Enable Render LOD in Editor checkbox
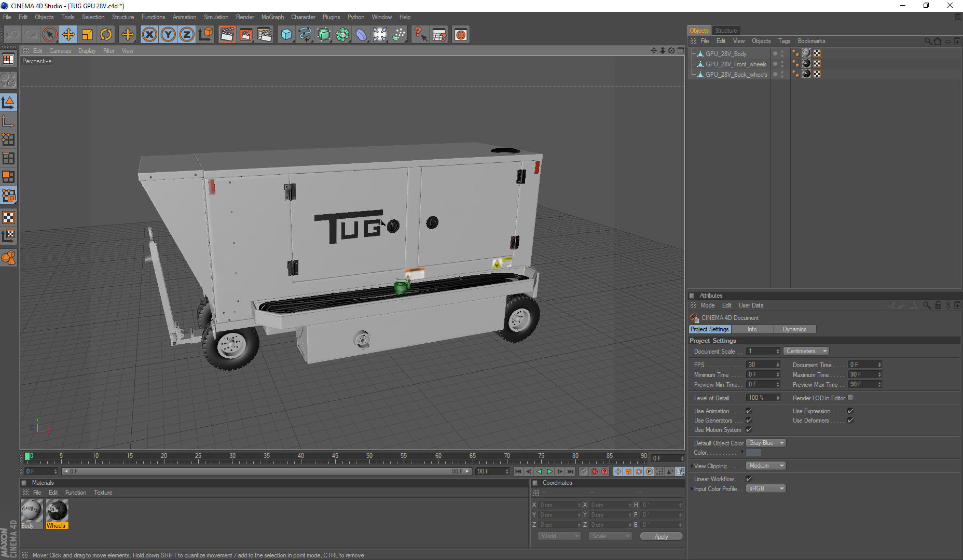 850,398
